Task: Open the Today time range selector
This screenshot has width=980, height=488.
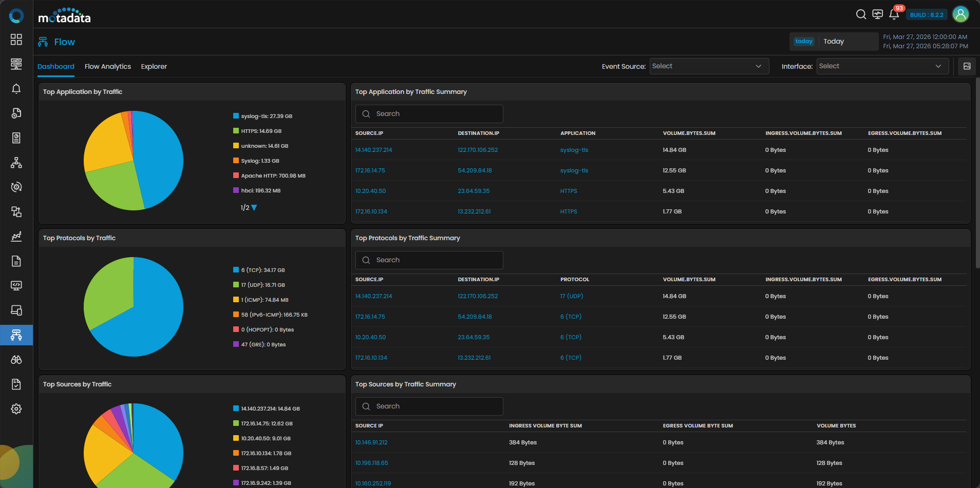Action: 834,42
